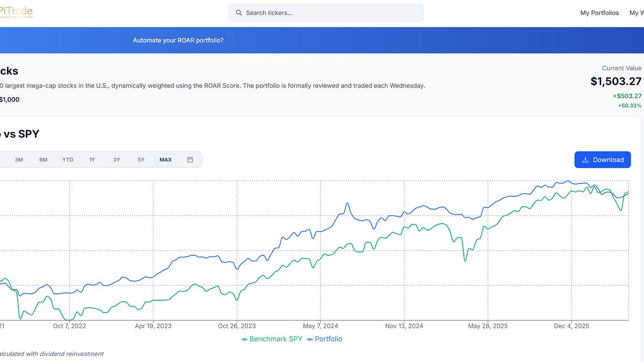The height and width of the screenshot is (362, 644).
Task: Click the $1,503.27 current value
Action: click(x=616, y=81)
